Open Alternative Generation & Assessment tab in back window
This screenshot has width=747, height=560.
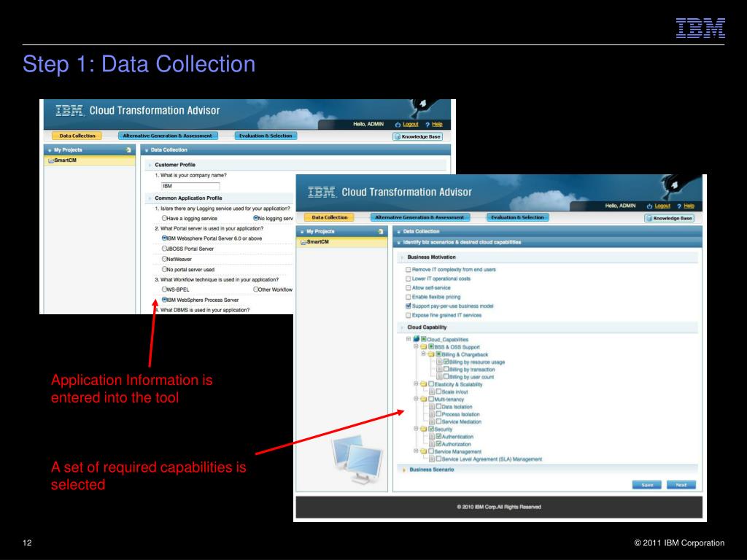tap(168, 136)
